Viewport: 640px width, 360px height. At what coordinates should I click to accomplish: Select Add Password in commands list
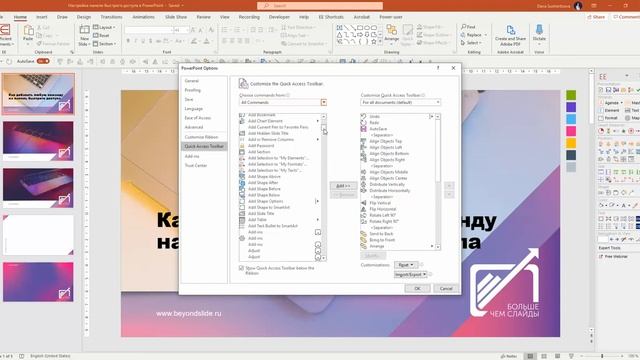click(x=261, y=146)
